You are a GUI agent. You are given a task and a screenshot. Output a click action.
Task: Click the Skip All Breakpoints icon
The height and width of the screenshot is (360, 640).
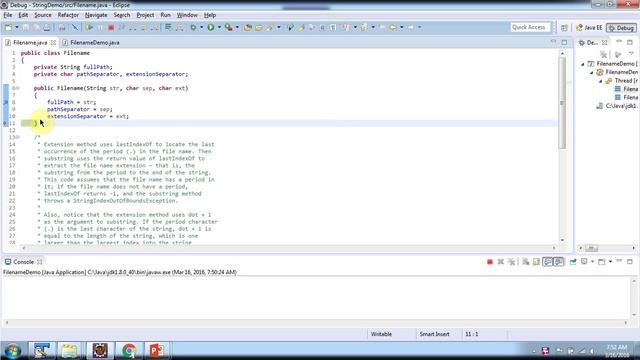(75, 27)
